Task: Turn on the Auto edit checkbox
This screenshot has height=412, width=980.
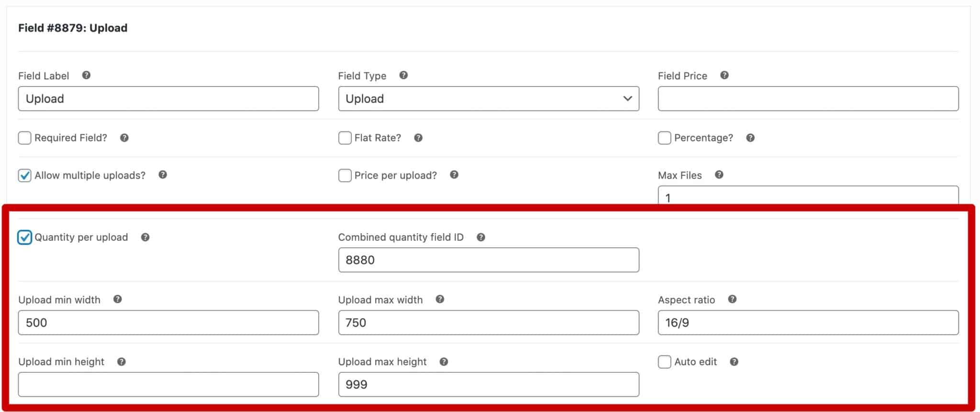Action: click(x=664, y=362)
